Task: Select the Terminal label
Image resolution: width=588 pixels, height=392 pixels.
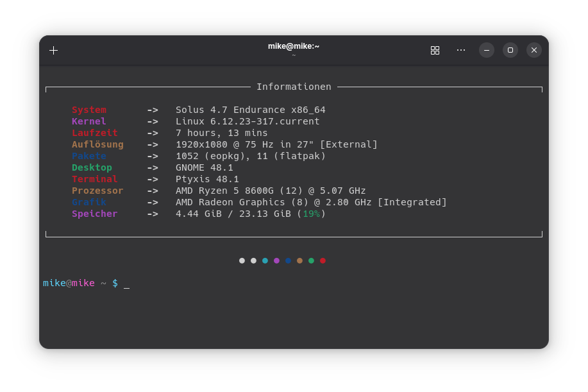Action: [95, 179]
